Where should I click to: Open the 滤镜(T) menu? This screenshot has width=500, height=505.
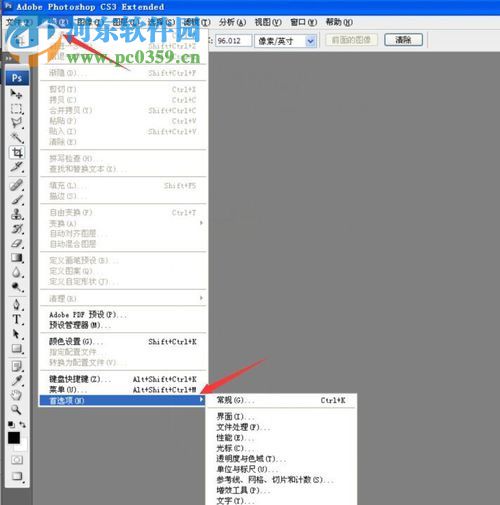coord(197,22)
